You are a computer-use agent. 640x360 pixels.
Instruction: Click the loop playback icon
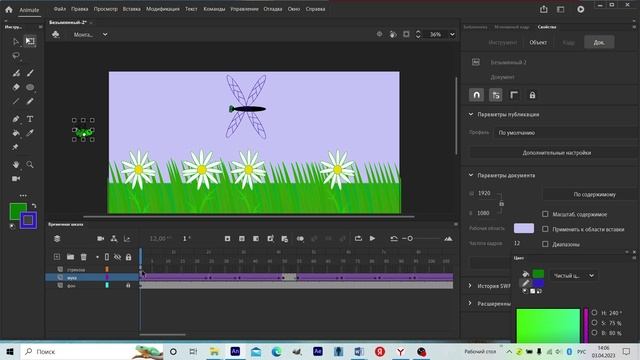click(358, 239)
